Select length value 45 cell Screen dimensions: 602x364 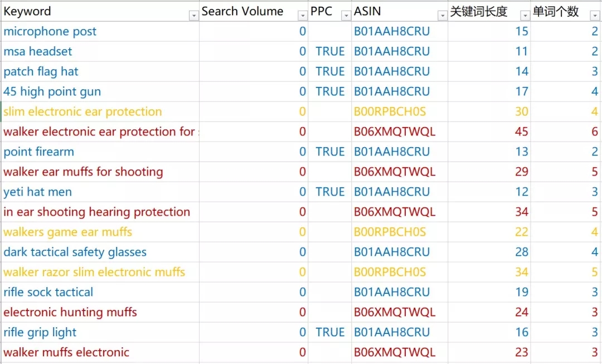(x=489, y=132)
